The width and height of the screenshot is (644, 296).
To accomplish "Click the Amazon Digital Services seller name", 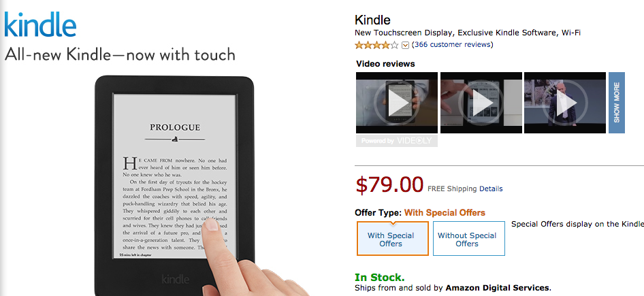I will tap(498, 288).
